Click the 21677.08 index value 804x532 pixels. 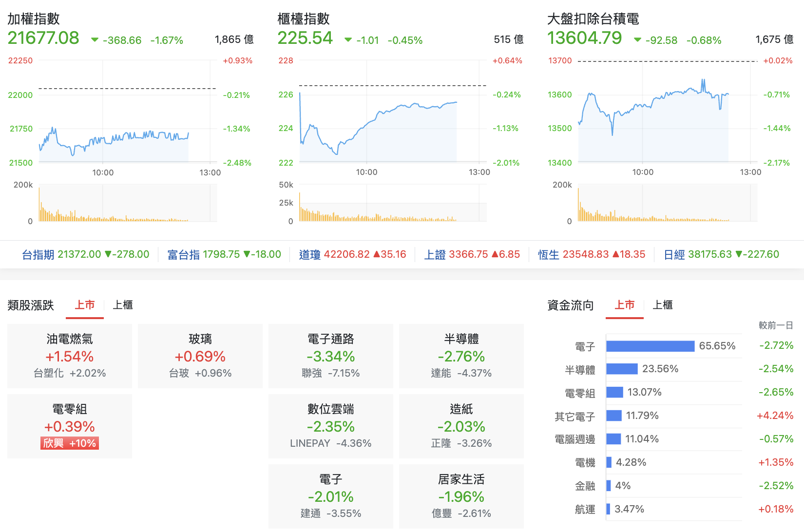click(x=43, y=38)
